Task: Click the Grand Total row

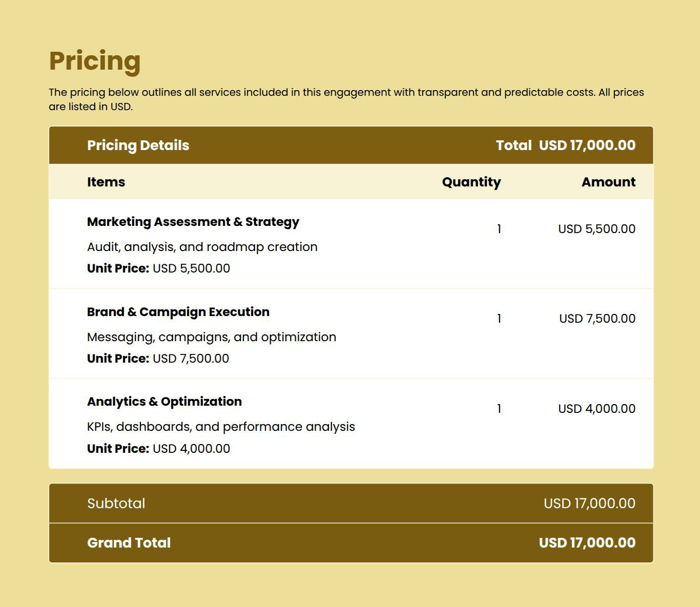Action: [x=129, y=542]
